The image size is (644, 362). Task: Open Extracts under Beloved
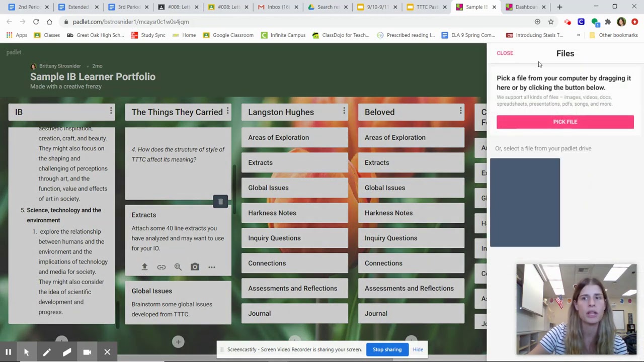(411, 162)
